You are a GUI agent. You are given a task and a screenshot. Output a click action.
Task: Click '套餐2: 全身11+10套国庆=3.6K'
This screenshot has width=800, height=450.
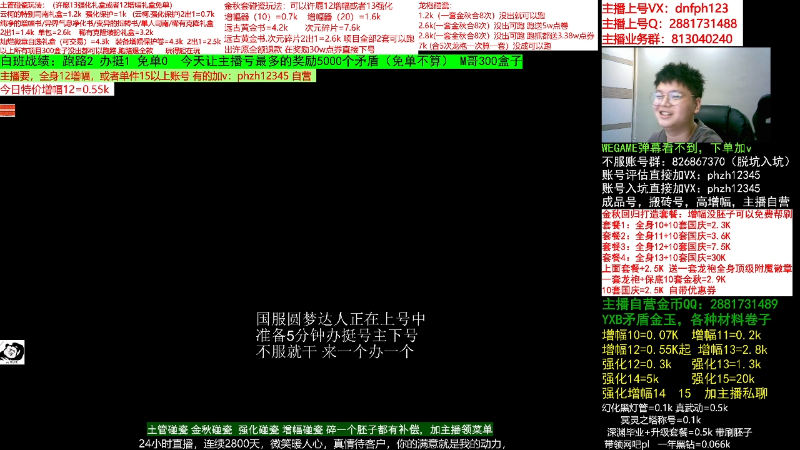pos(666,236)
